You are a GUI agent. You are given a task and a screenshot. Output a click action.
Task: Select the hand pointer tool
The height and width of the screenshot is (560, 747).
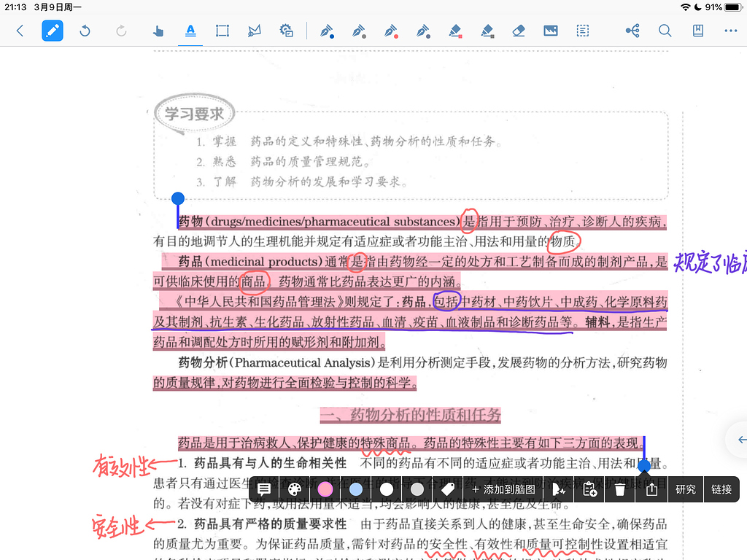[x=157, y=31]
